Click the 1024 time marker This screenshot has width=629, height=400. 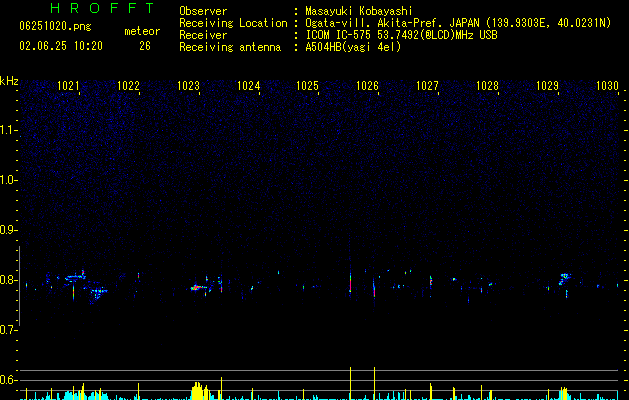point(248,86)
